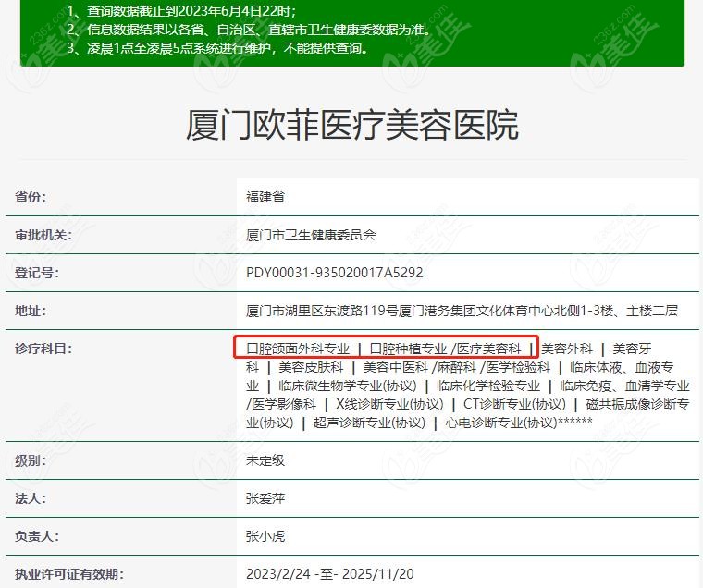The image size is (703, 588).
Task: Click 麻醉科 in the department list
Action: point(456,368)
